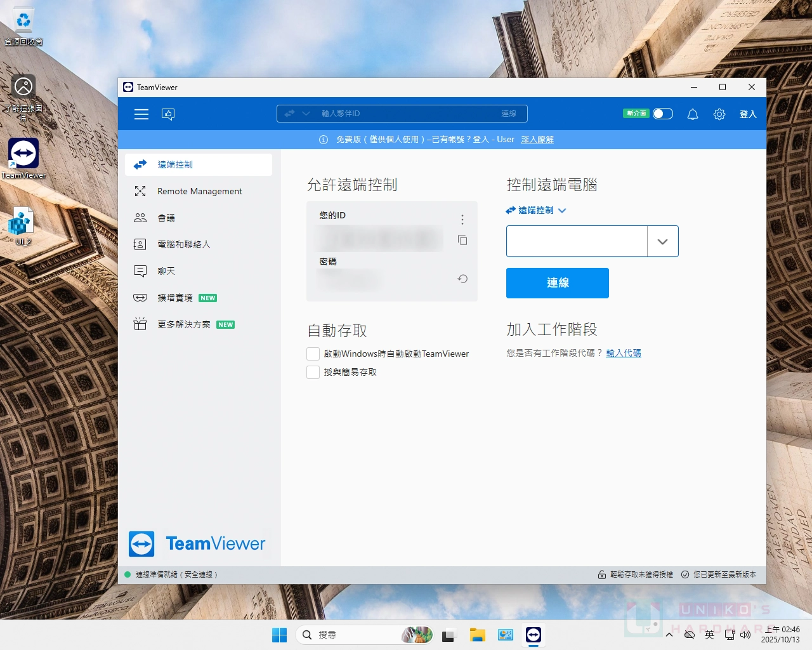Select Remote Management in the sidebar
This screenshot has height=650, width=812.
tap(199, 191)
